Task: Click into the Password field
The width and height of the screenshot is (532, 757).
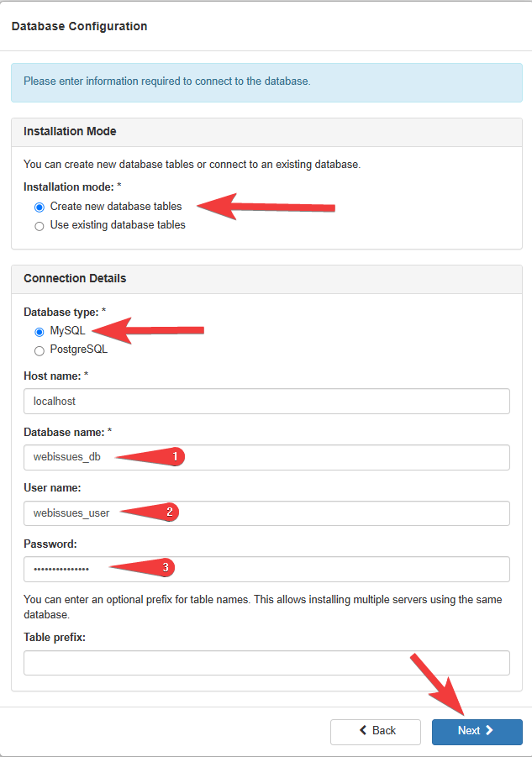Action: (266, 569)
